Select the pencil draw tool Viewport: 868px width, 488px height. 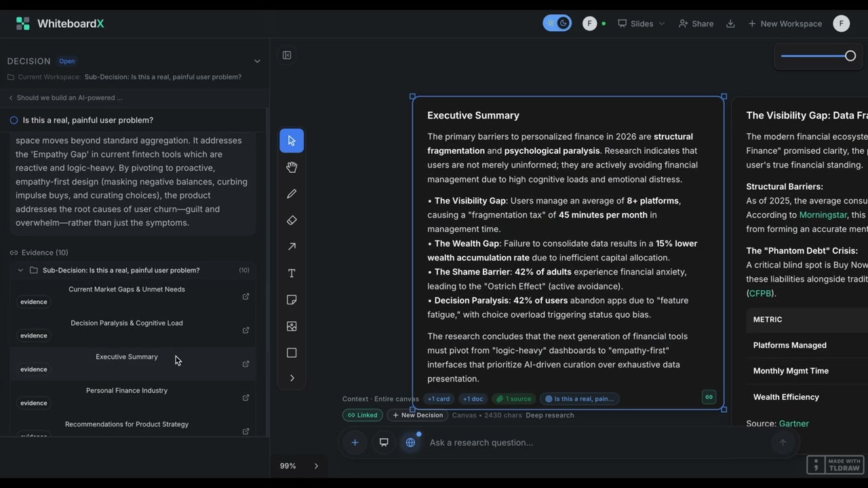[292, 194]
